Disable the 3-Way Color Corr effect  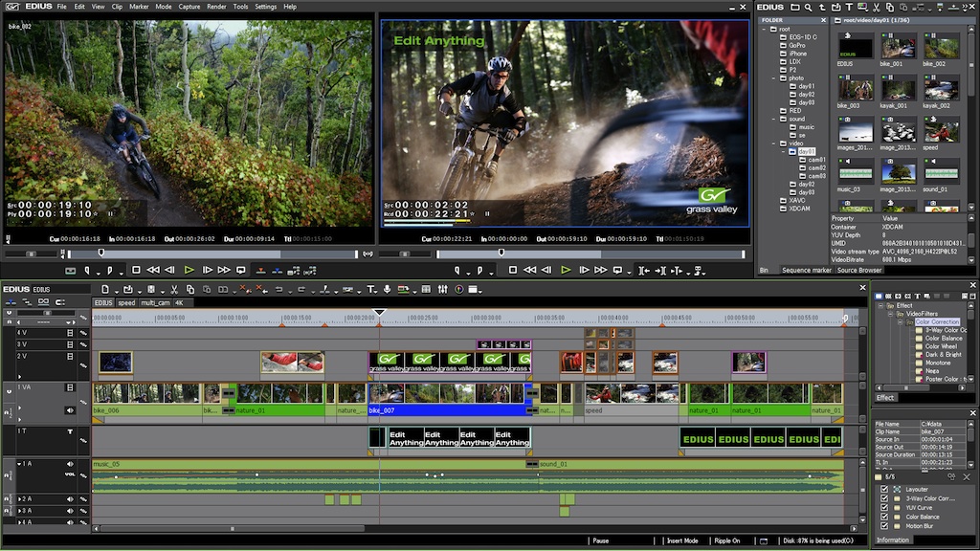(x=884, y=498)
